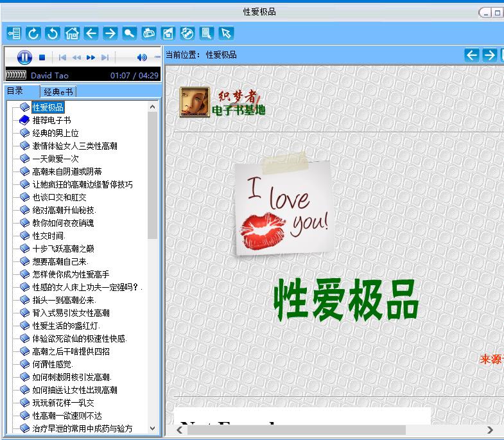Click the arrow pointer toolbar icon
504x440 pixels.
pyautogui.click(x=226, y=33)
